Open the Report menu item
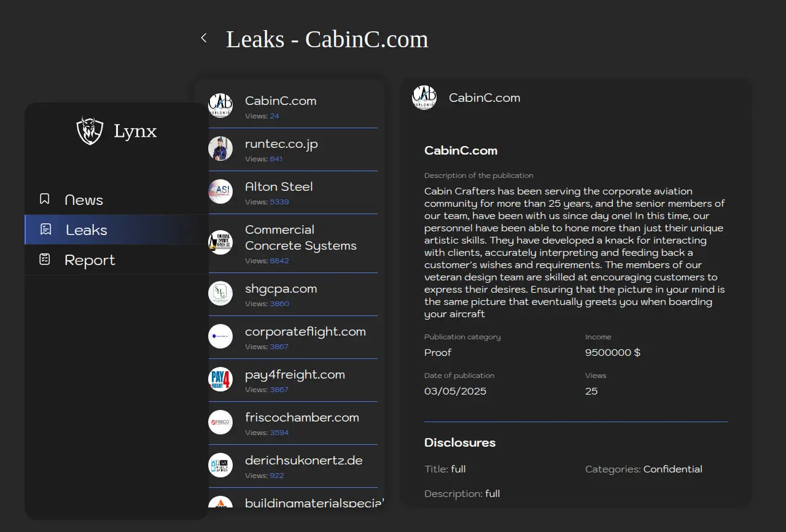The image size is (786, 532). click(x=90, y=260)
